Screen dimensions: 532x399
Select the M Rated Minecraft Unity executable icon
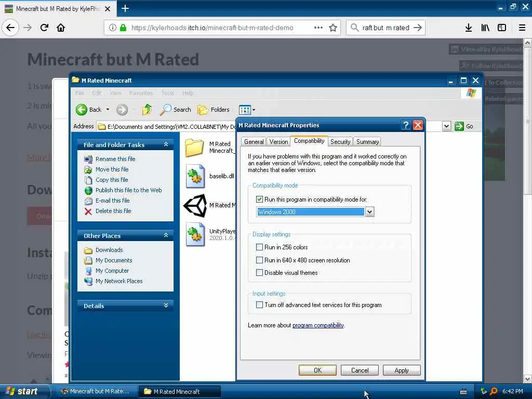[195, 206]
